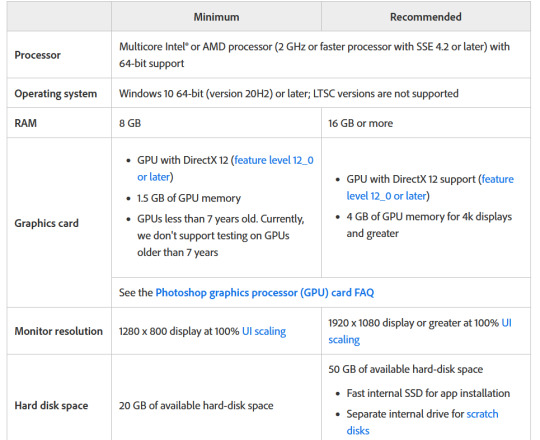
Task: Select the Recommended column header
Action: pos(426,17)
